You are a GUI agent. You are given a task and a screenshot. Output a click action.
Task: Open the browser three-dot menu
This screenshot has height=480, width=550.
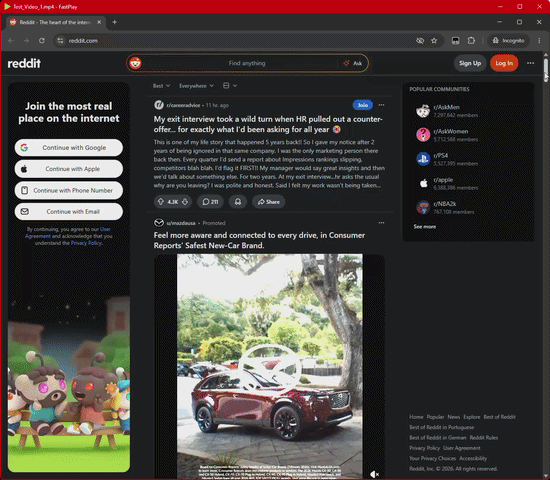(539, 41)
